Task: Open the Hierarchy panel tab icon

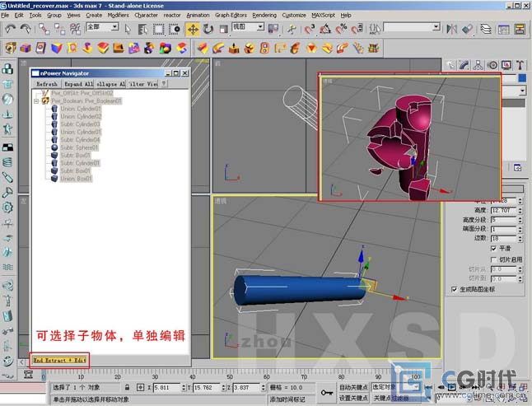Action: point(478,65)
